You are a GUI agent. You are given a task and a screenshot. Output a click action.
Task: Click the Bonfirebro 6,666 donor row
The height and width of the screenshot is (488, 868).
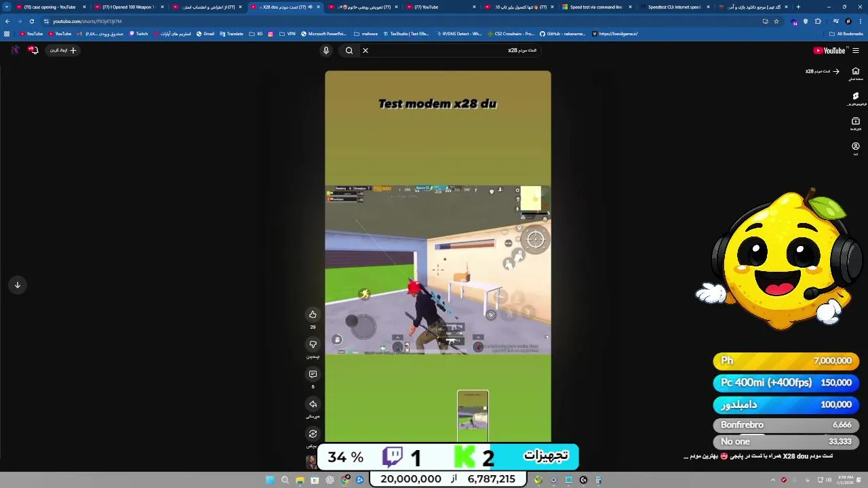786,425
